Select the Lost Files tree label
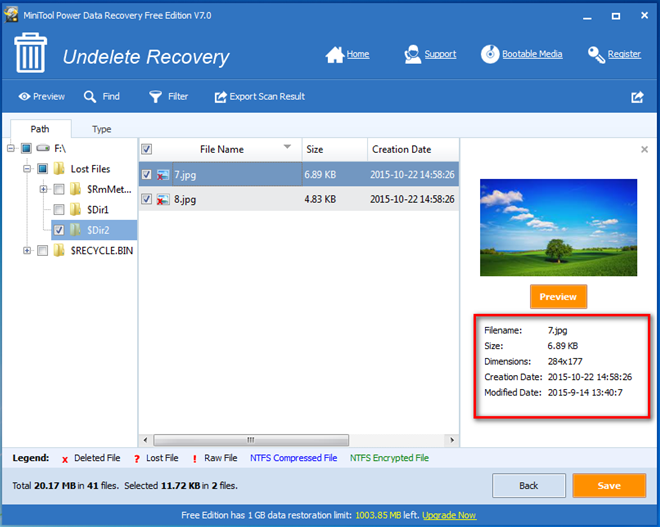Image resolution: width=660 pixels, height=527 pixels. tap(90, 169)
